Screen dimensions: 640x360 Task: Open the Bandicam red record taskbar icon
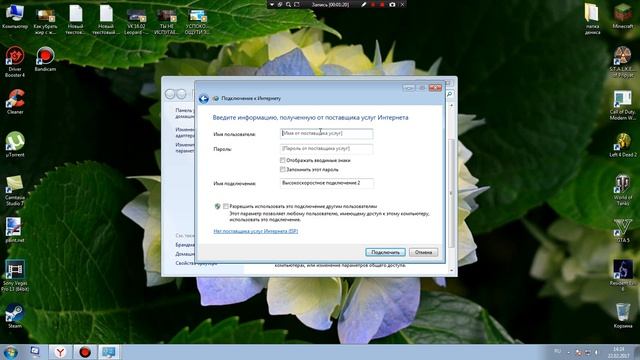84,352
